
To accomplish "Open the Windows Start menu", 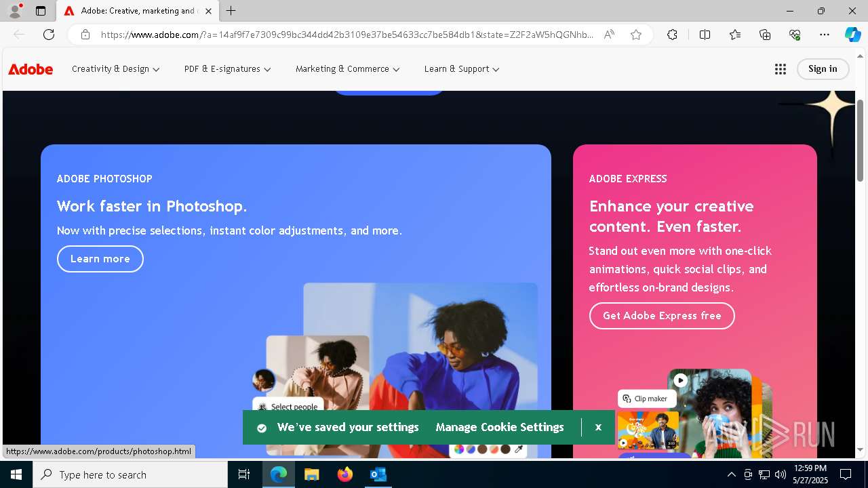I will point(16,474).
